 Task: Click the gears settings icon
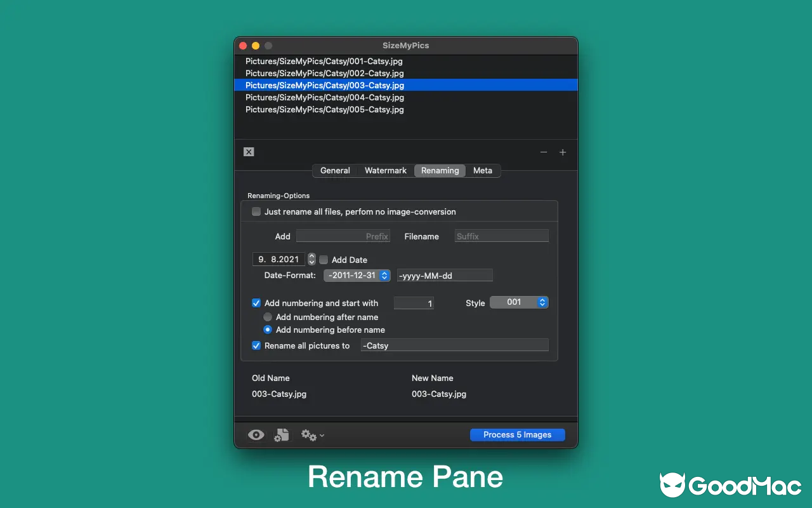coord(308,434)
